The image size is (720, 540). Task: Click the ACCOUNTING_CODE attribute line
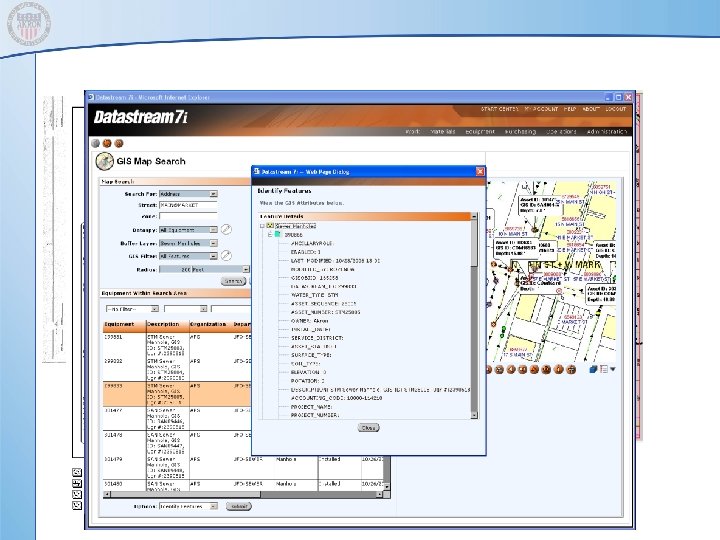[337, 398]
